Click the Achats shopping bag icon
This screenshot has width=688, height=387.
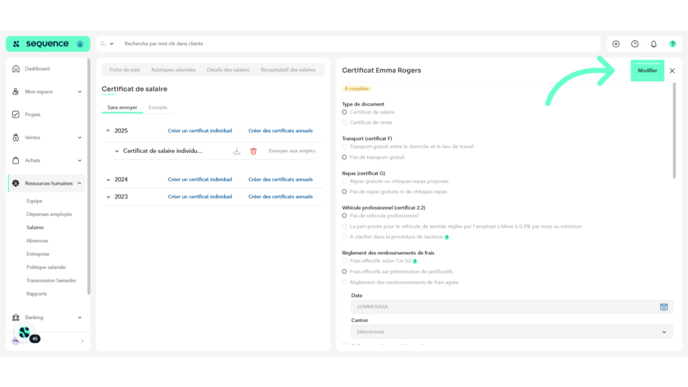point(16,160)
